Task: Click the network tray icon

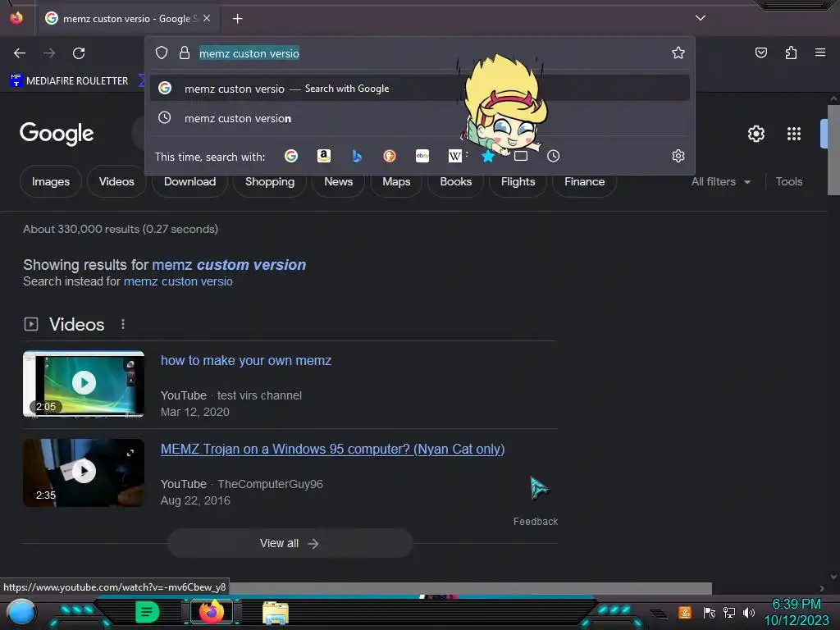Action: (729, 612)
